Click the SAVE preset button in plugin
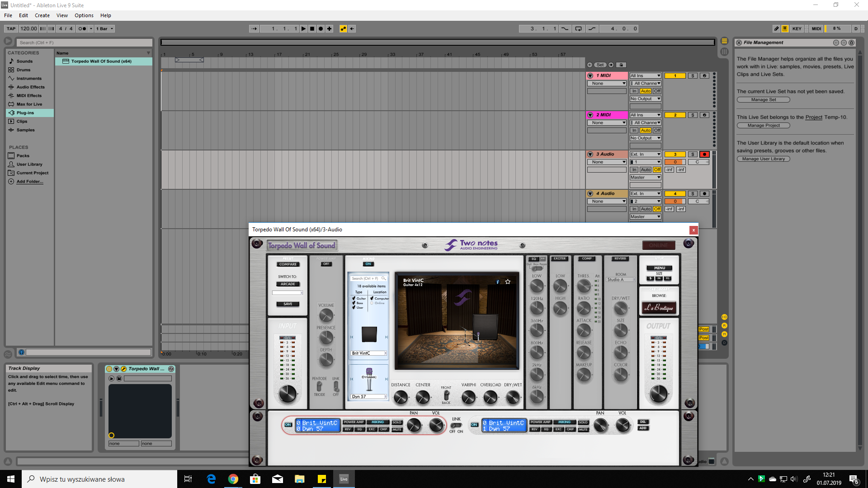Viewport: 868px width, 488px height. [288, 304]
